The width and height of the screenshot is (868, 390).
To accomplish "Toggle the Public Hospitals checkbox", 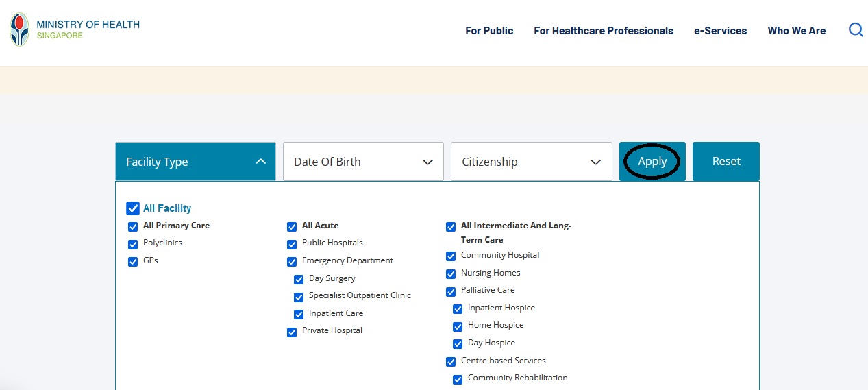I will point(292,244).
